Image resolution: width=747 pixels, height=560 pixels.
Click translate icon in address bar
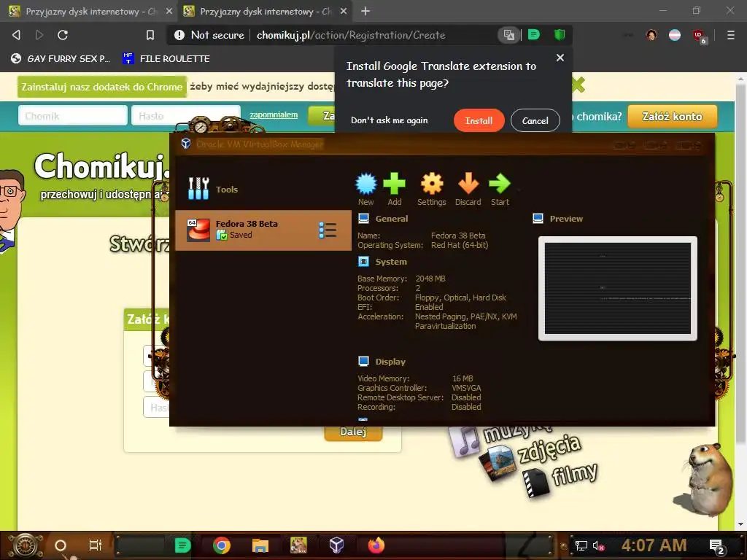pyautogui.click(x=508, y=35)
